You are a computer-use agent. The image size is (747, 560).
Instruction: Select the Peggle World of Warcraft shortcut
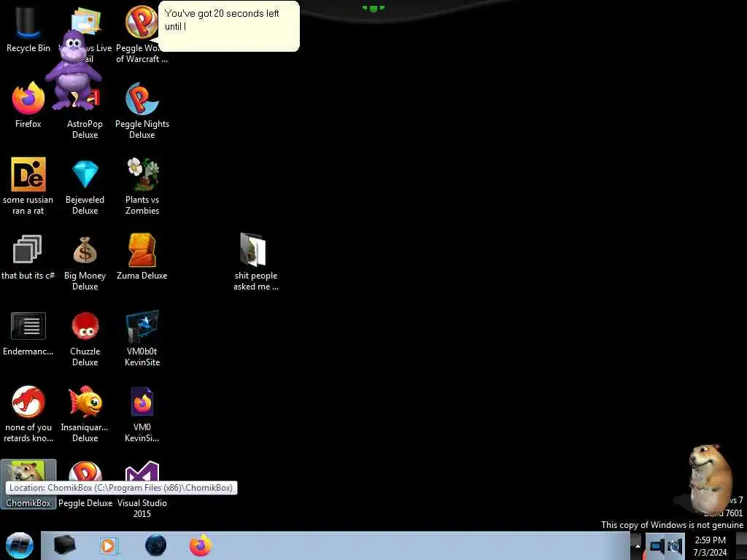pos(141,34)
